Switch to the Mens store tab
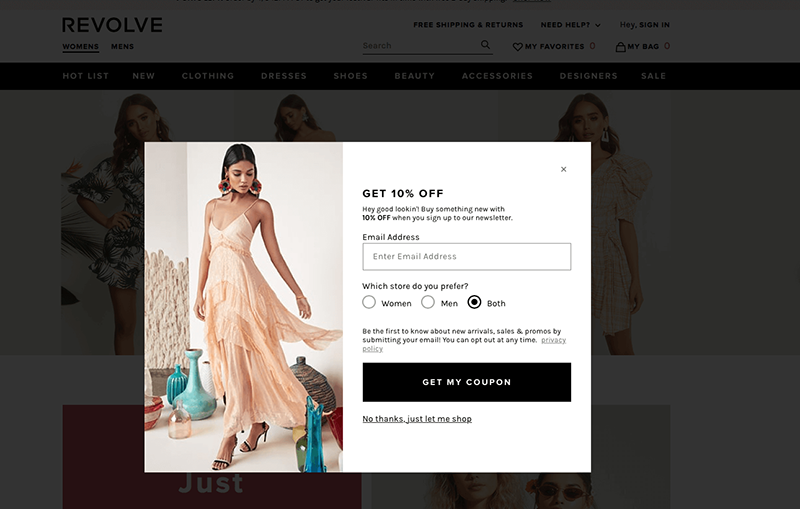The width and height of the screenshot is (800, 509). click(x=122, y=46)
